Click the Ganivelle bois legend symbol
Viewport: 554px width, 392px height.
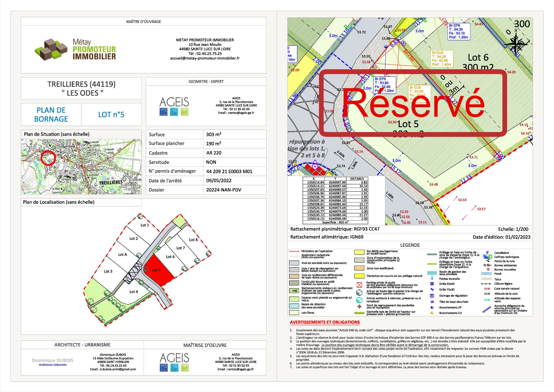click(x=359, y=313)
